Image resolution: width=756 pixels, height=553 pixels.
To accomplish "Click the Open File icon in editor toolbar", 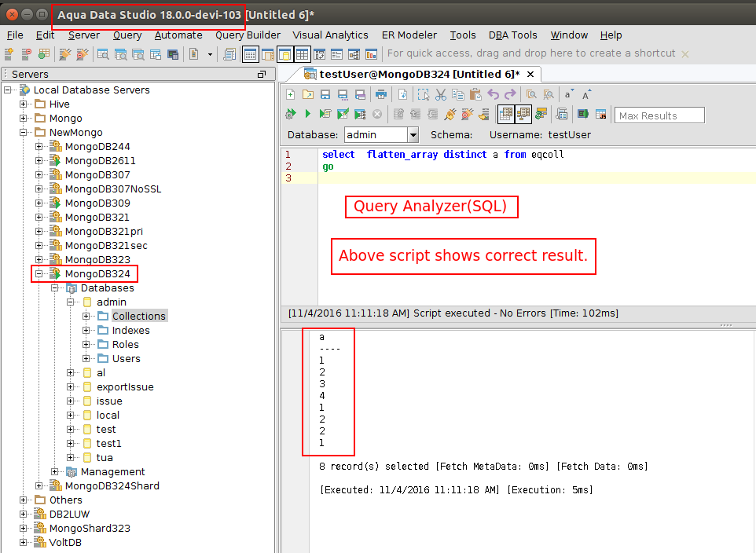I will [x=307, y=94].
